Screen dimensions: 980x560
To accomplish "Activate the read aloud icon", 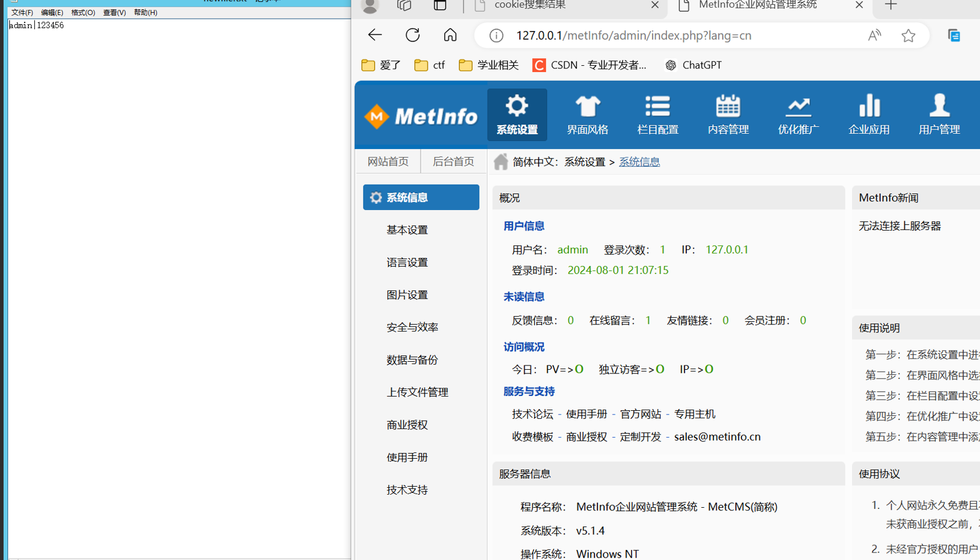I will 874,35.
